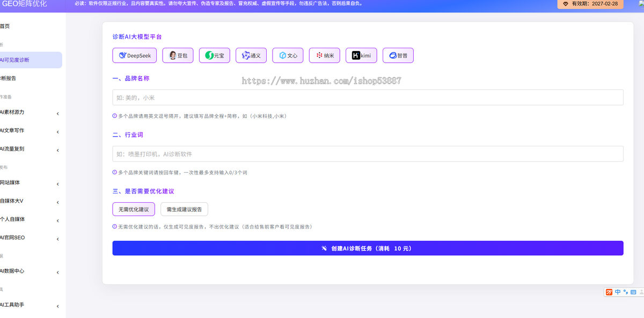Toggle the 智普 platform chip
644x318 pixels.
click(x=398, y=55)
